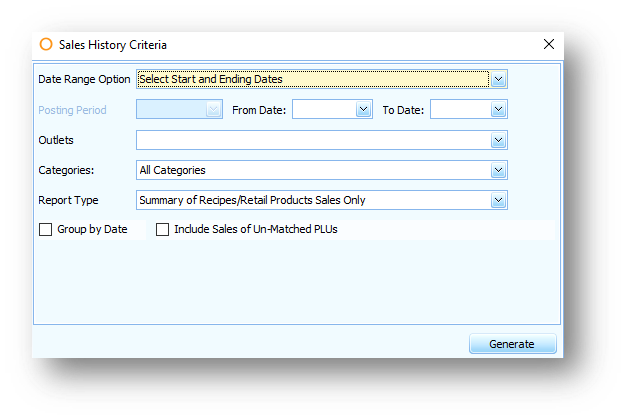Click the Generate button
Screen dimensions: 626x420
point(513,344)
